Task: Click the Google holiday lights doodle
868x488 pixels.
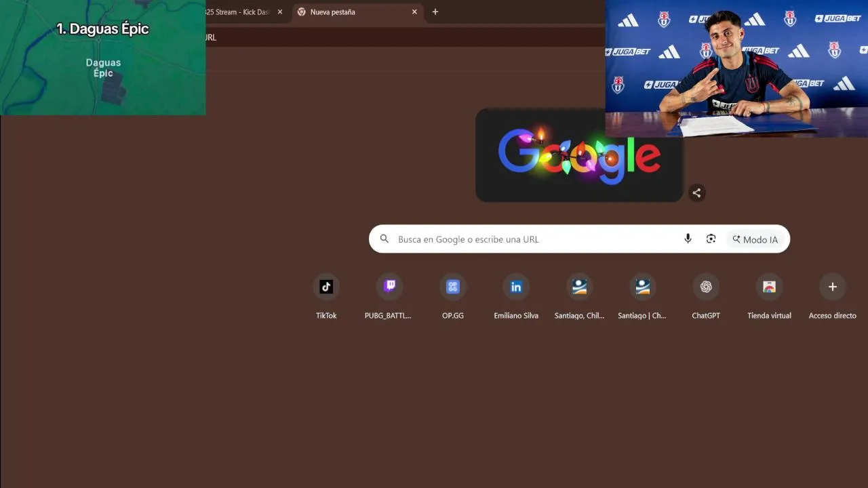Action: pos(579,155)
